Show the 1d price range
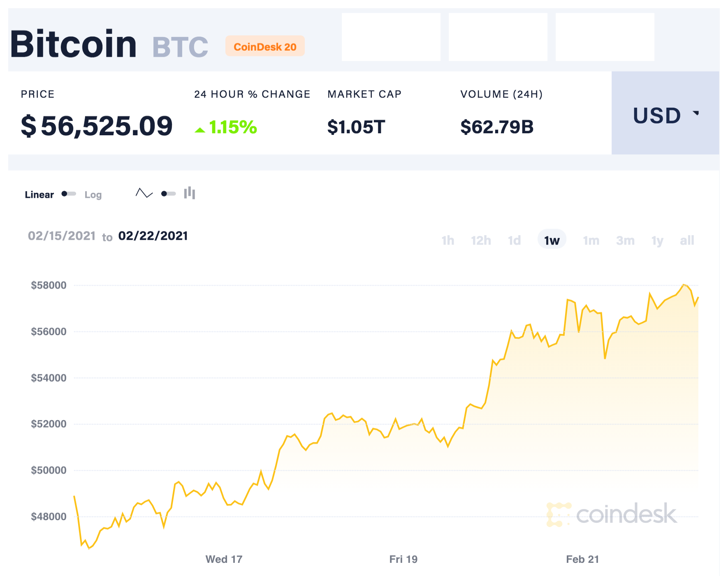Image resolution: width=728 pixels, height=576 pixels. 514,241
